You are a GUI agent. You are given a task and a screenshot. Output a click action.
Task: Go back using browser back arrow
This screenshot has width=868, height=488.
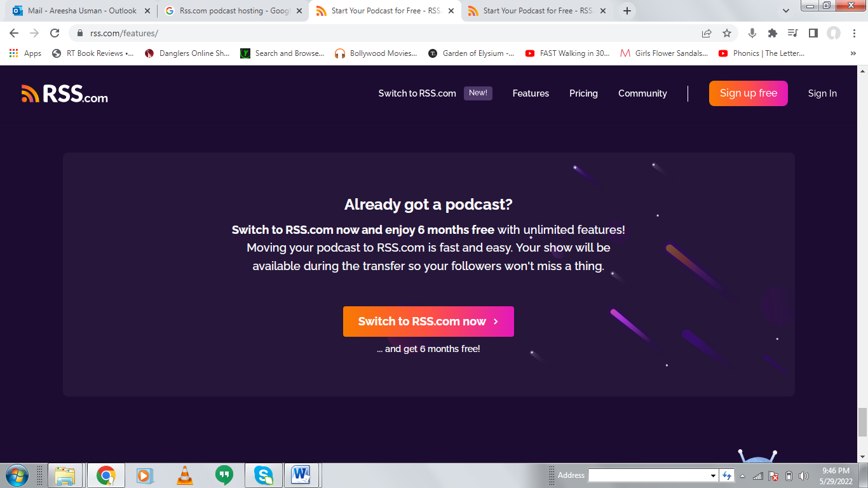14,33
